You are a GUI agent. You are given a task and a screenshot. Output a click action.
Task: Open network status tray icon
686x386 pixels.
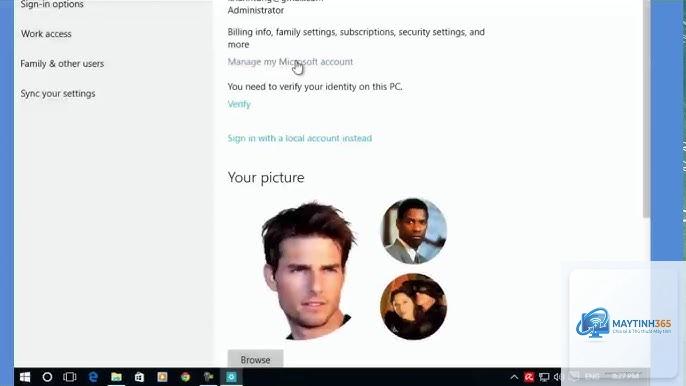coord(544,377)
